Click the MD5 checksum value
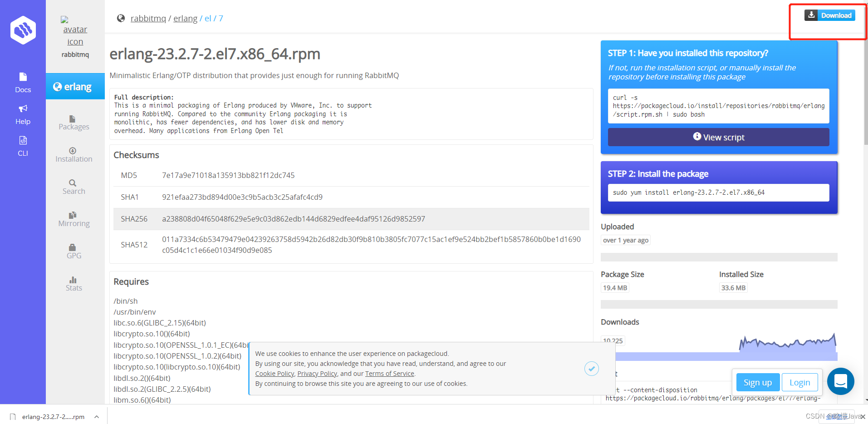This screenshot has width=868, height=424. coord(228,175)
